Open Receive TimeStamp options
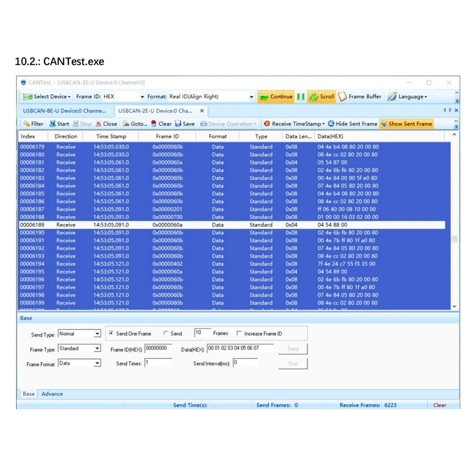Image resolution: width=476 pixels, height=476 pixels. [x=295, y=124]
